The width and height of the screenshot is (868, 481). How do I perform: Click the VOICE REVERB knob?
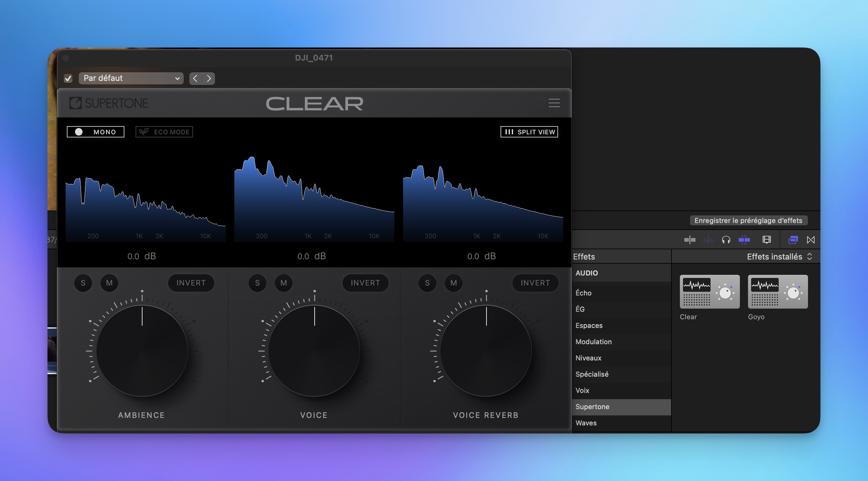[486, 351]
